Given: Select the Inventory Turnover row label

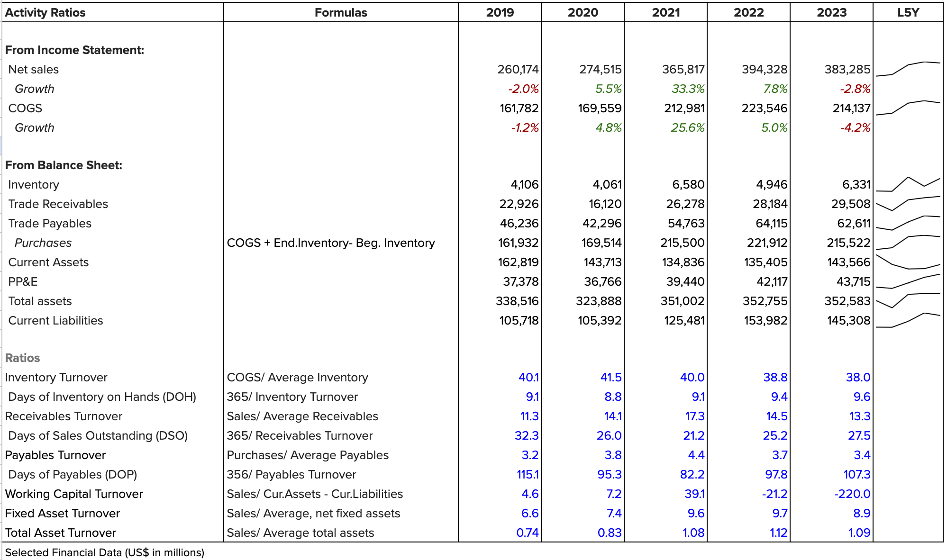Looking at the screenshot, I should click(x=56, y=378).
